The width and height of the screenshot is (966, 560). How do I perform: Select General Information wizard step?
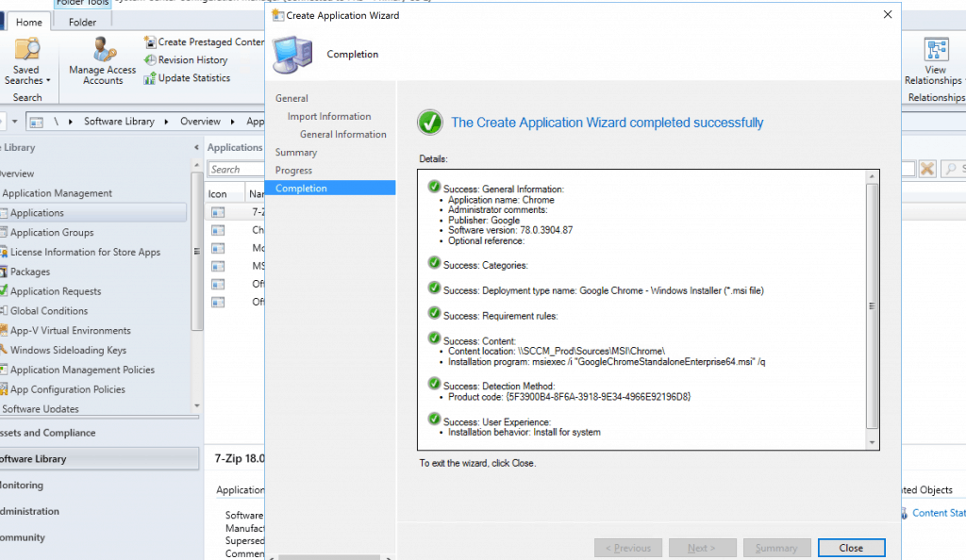pyautogui.click(x=343, y=134)
